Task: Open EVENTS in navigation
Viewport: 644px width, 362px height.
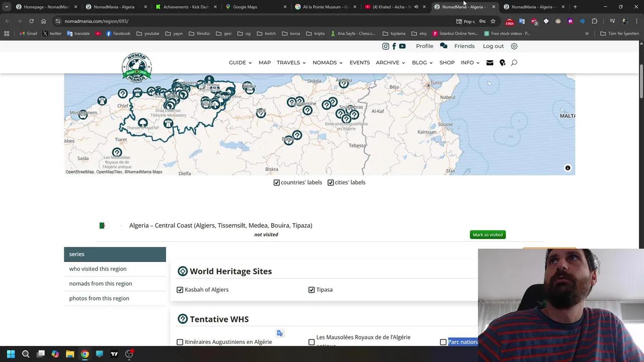Action: 360,63
